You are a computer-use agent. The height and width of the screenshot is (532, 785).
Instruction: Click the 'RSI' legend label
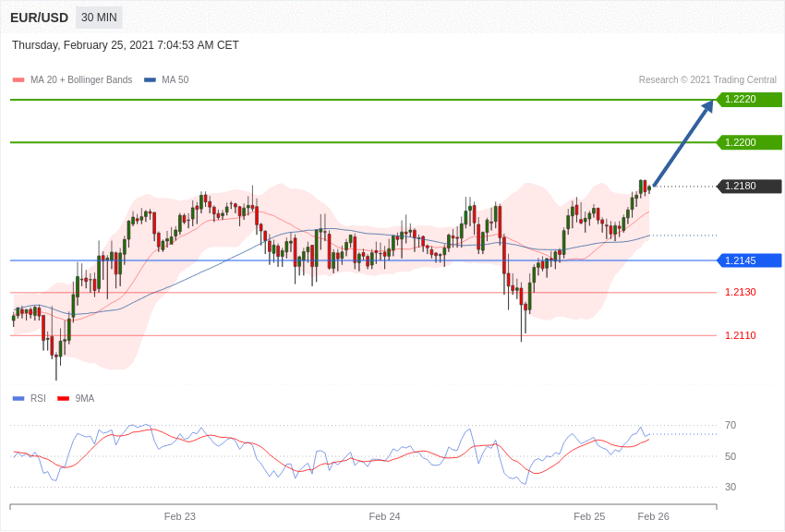click(38, 398)
